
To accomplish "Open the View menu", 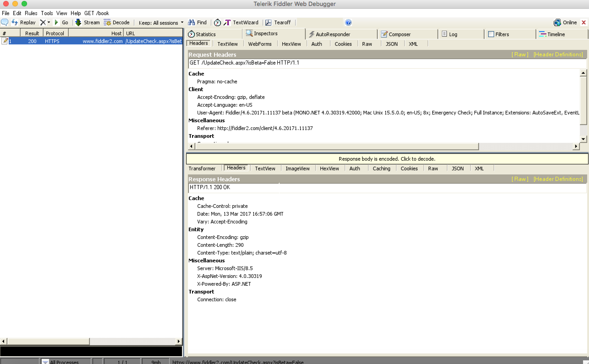I will click(62, 13).
